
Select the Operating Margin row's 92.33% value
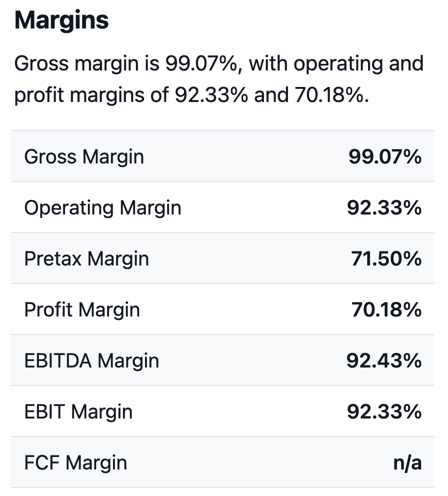(384, 208)
